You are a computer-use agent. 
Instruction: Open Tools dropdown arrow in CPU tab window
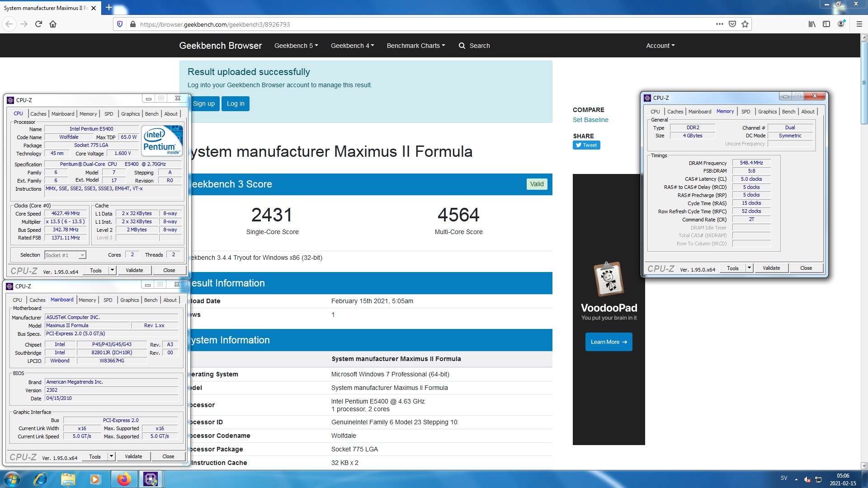112,270
